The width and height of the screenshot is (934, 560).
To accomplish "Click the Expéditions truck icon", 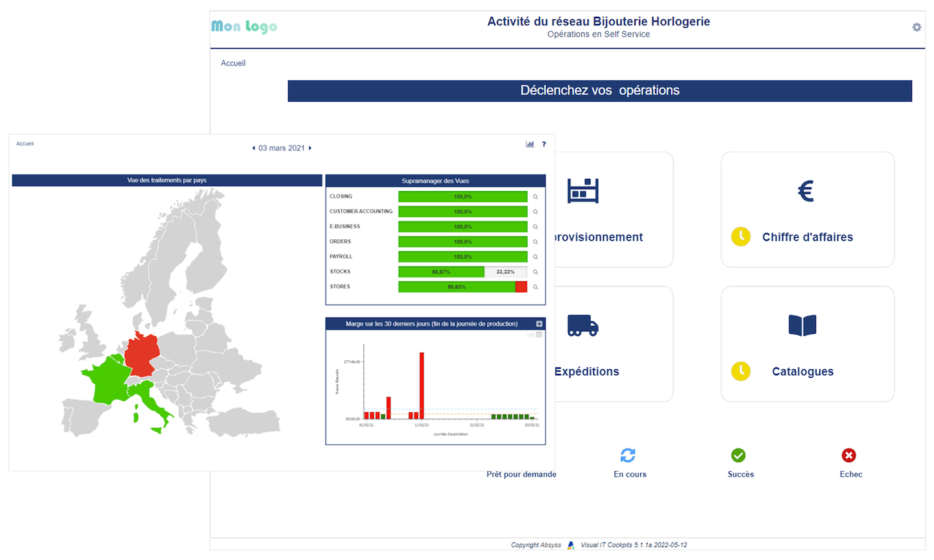I will [582, 325].
